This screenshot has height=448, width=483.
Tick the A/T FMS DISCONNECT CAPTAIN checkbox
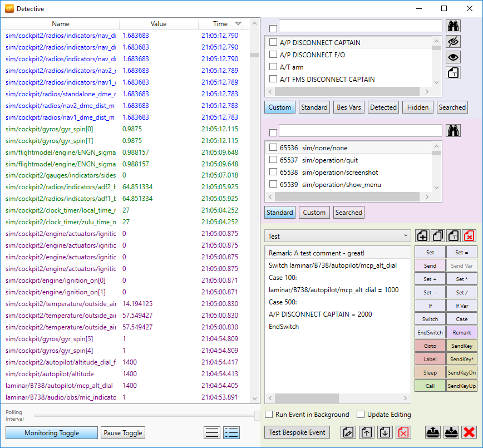(x=273, y=79)
